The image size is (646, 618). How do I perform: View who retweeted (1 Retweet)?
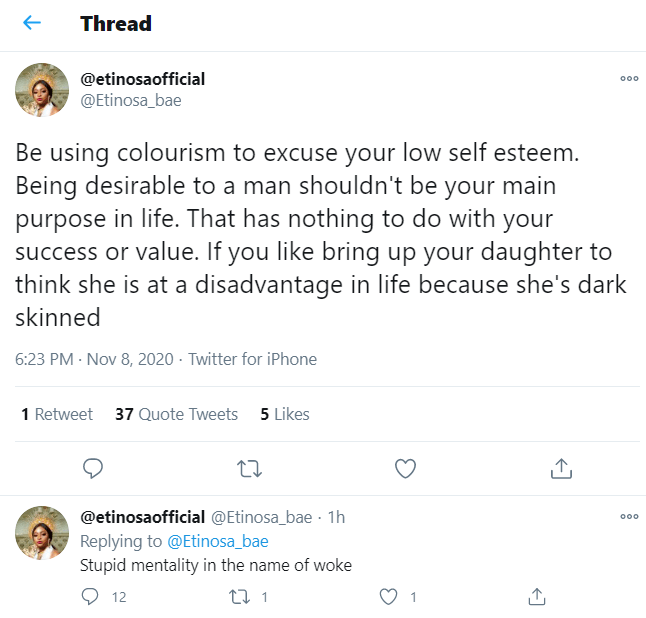pyautogui.click(x=57, y=414)
